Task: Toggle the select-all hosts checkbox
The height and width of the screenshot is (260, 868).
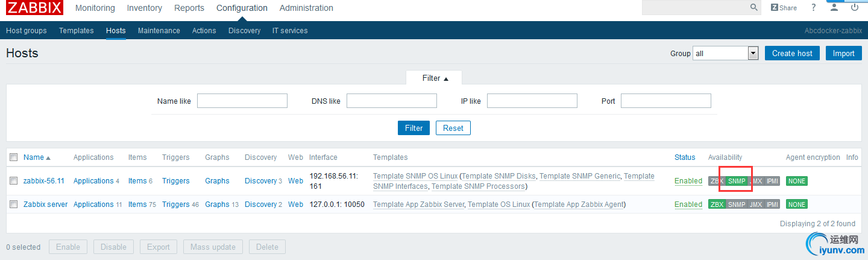Action: click(x=14, y=157)
